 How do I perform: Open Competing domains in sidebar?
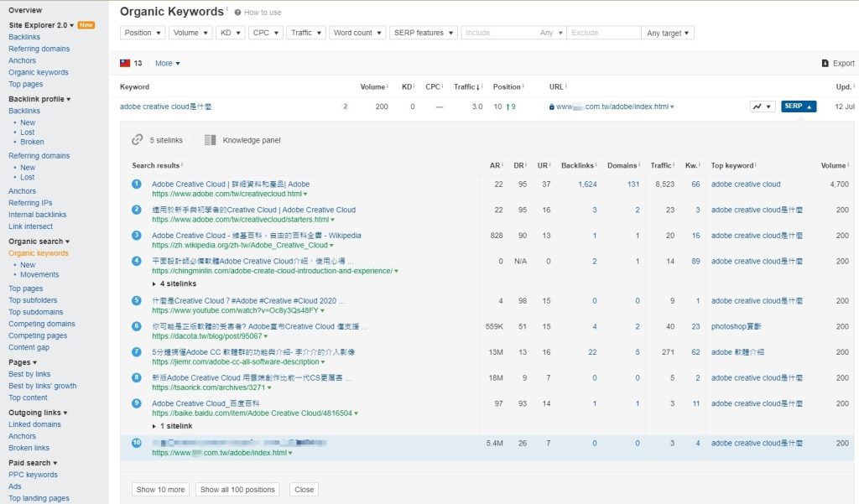click(x=42, y=324)
